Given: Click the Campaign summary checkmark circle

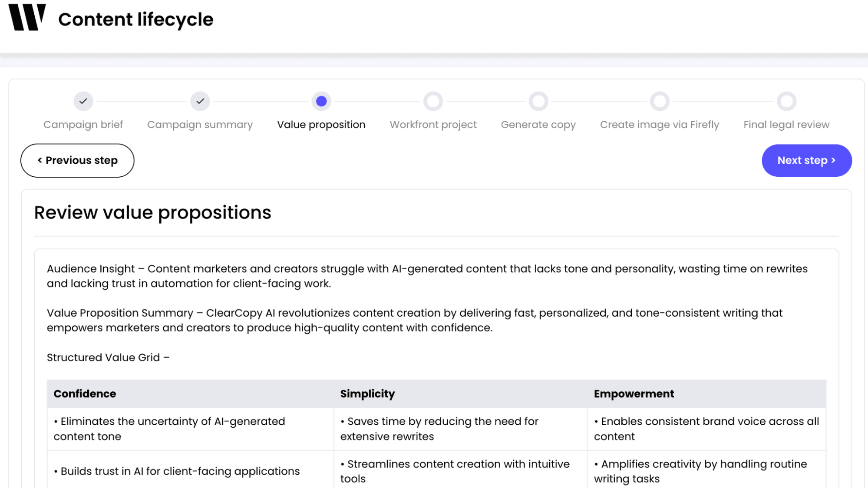Looking at the screenshot, I should coord(200,101).
